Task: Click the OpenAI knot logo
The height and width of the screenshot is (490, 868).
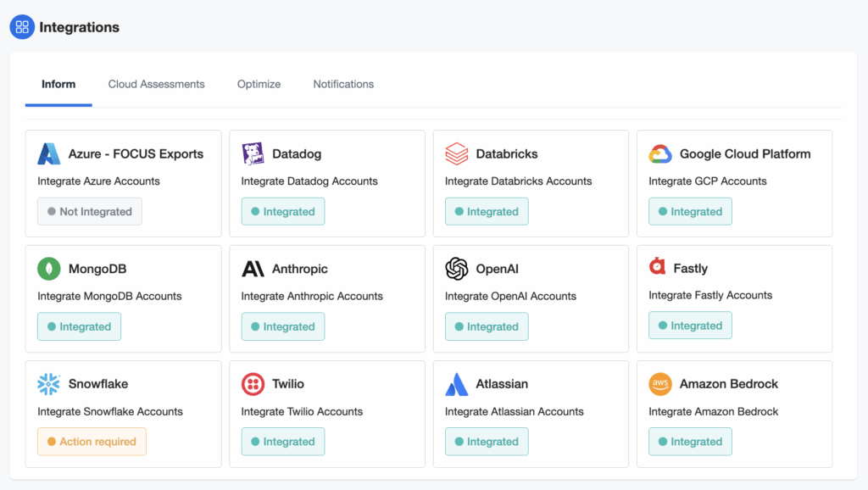Action: tap(457, 269)
